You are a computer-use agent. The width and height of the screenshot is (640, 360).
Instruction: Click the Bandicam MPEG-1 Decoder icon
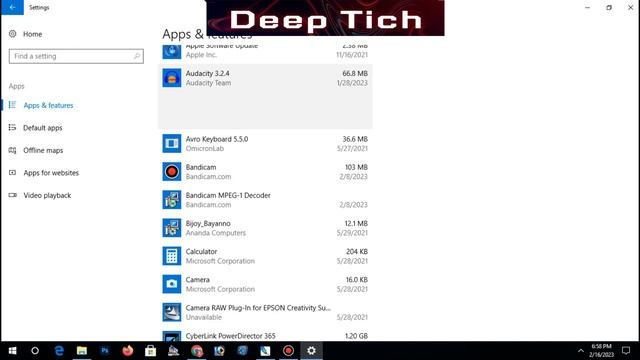coord(172,200)
